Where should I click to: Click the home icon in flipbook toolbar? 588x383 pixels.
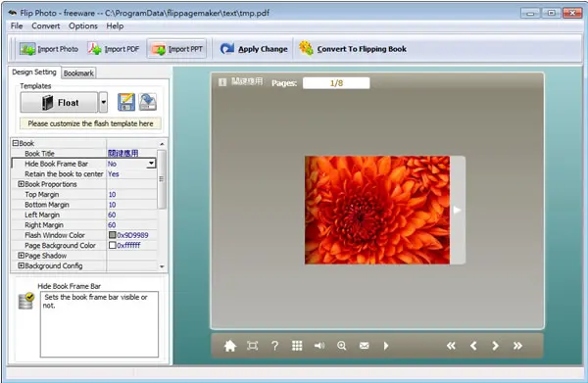pos(230,346)
